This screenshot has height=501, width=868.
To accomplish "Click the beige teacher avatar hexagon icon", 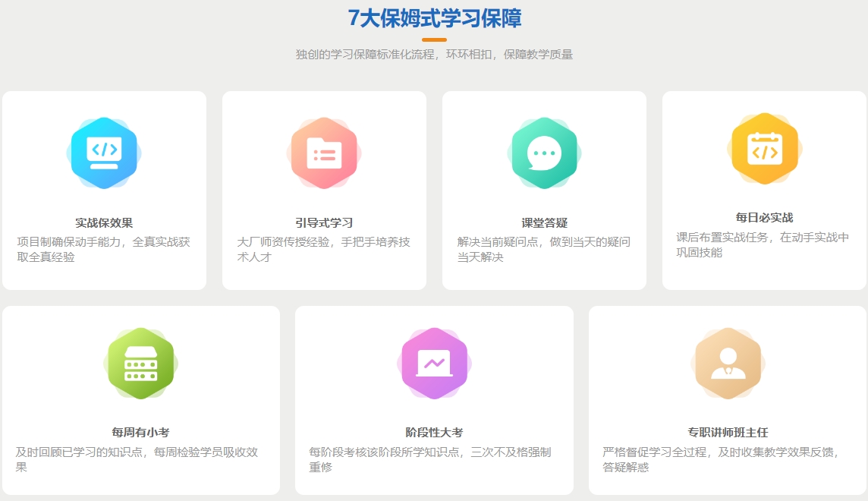I will (x=728, y=364).
